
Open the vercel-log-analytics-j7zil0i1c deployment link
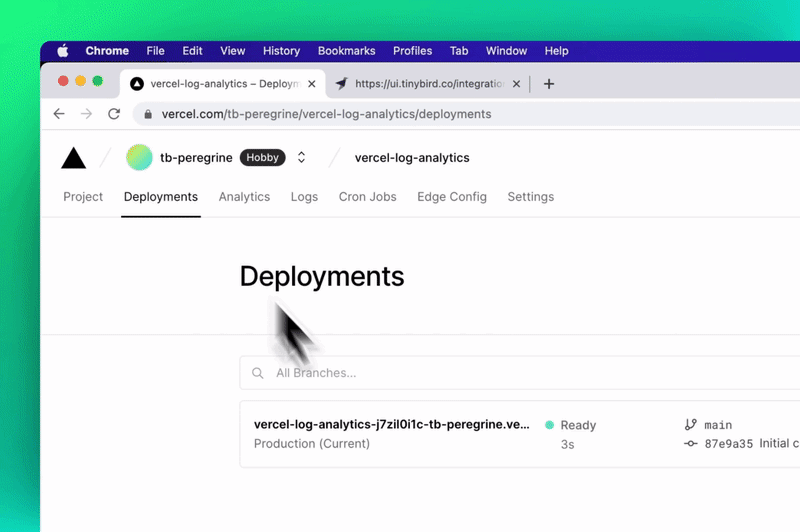click(392, 425)
